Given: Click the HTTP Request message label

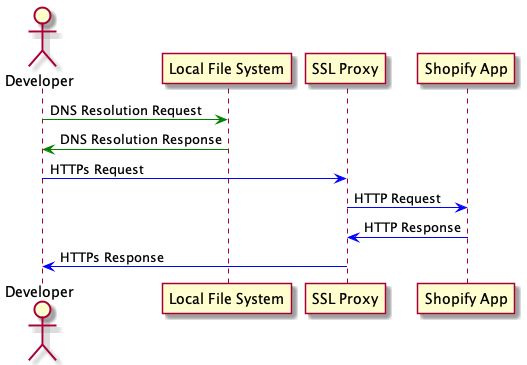Looking at the screenshot, I should click(397, 199).
